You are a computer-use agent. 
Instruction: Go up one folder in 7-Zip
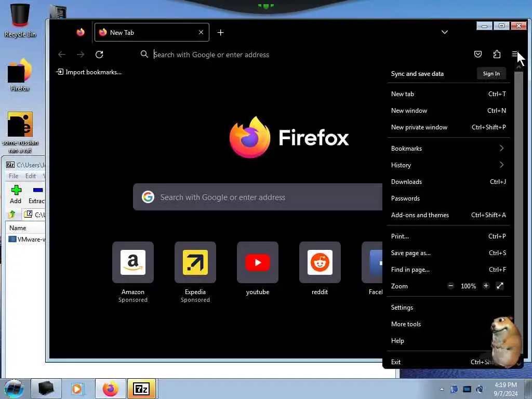click(x=12, y=215)
